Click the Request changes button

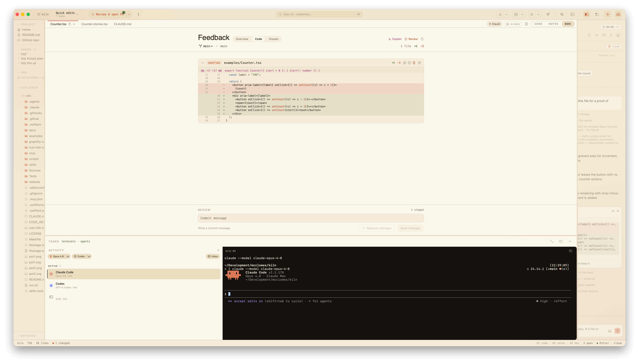click(377, 228)
